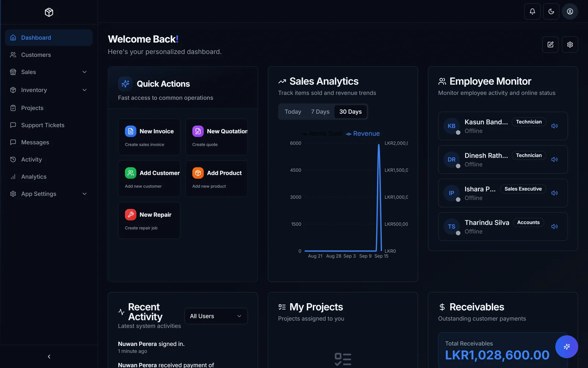The image size is (588, 368).
Task: Open Messages in the sidebar
Action: click(x=49, y=142)
